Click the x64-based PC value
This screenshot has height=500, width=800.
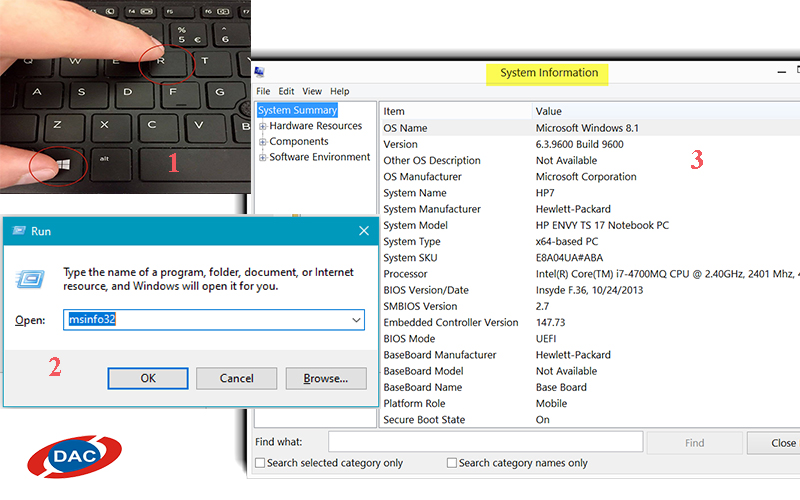[x=567, y=242]
